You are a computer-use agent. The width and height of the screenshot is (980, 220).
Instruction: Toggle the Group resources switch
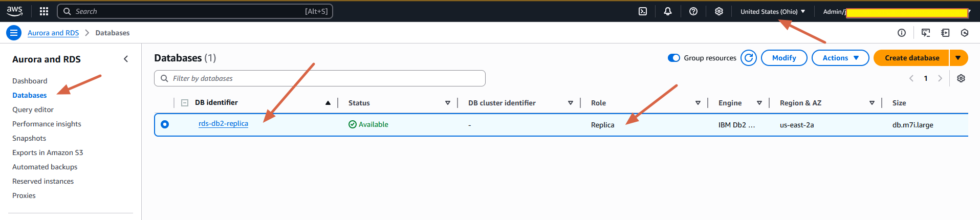click(x=674, y=58)
